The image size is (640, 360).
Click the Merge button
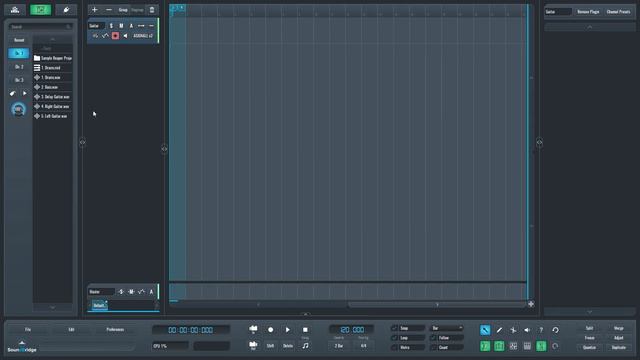(619, 328)
